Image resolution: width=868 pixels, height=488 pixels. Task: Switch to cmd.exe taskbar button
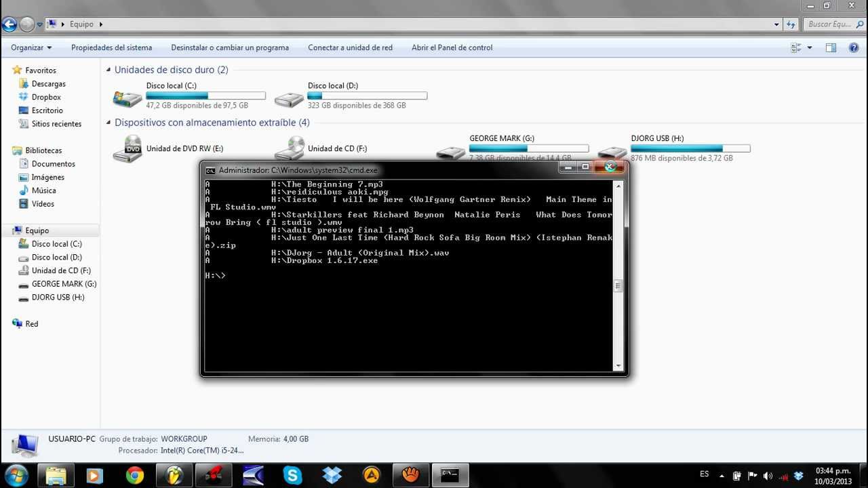click(x=450, y=475)
